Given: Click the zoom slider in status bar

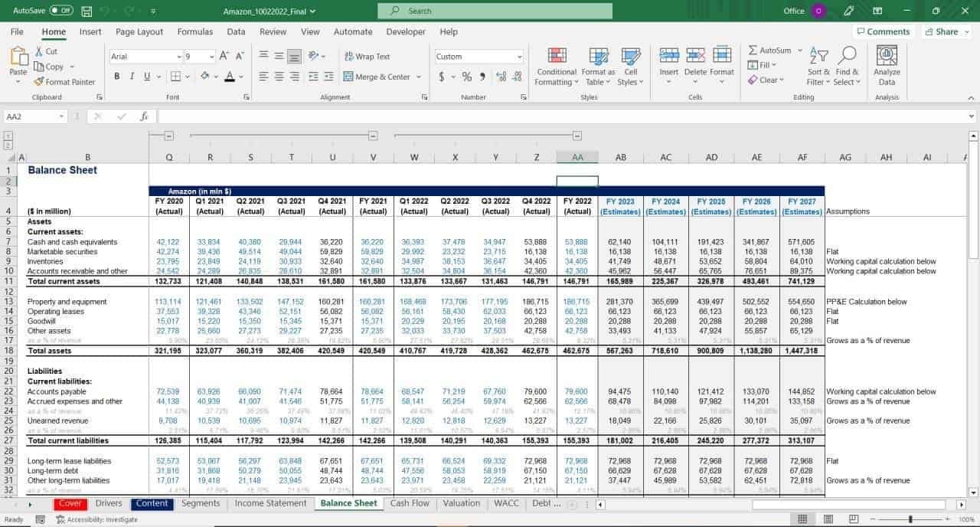Looking at the screenshot, I should pos(910,519).
